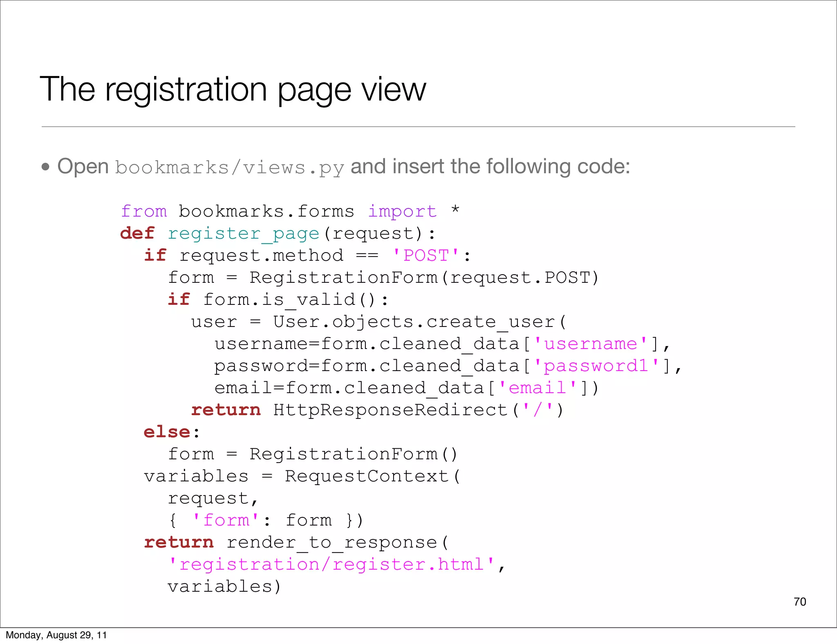The image size is (837, 644).
Task: Click 'user = User.objects.create_user(' line
Action: (379, 322)
